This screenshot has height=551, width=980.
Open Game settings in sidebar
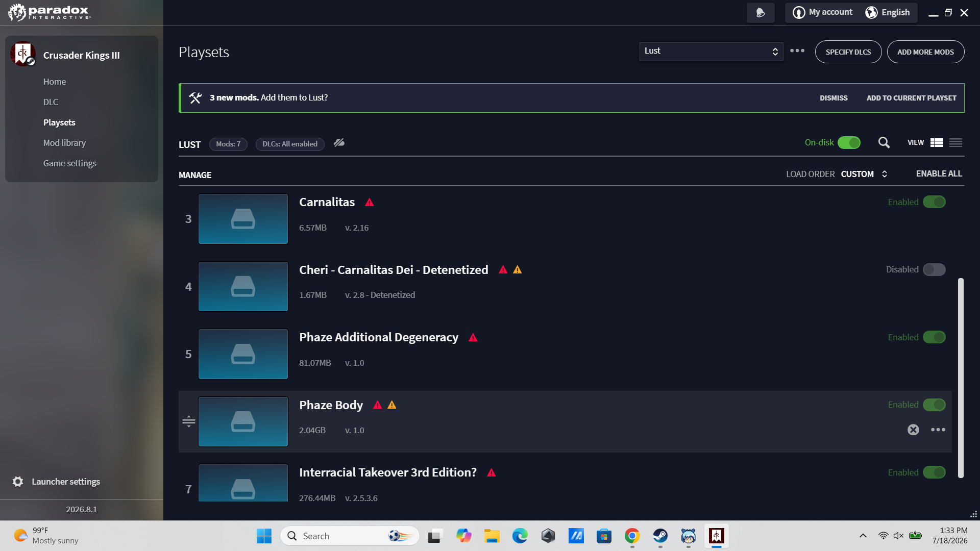(70, 163)
